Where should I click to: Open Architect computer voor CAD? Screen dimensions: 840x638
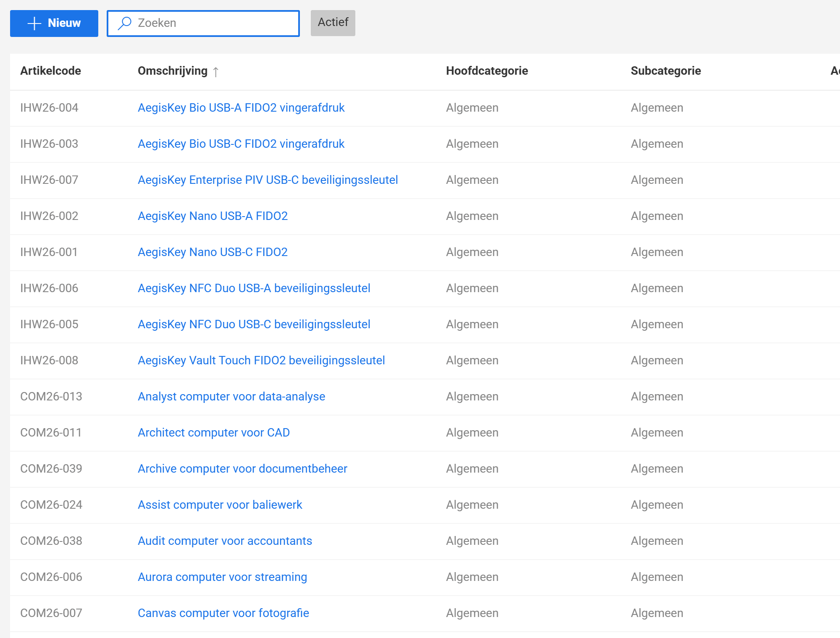[x=214, y=433]
